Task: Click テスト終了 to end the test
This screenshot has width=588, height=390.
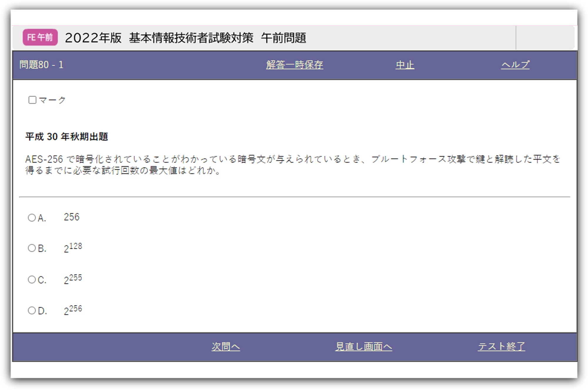Action: click(501, 347)
